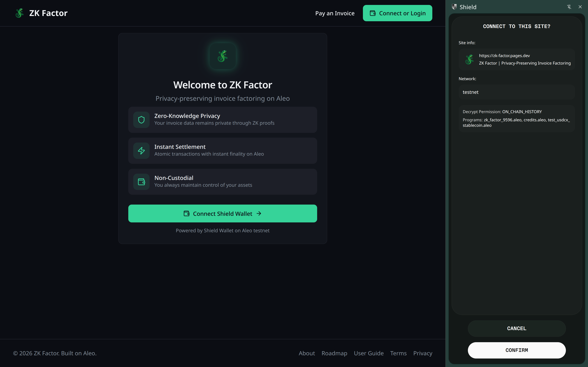
Task: Click the ZK Factor gecko logo in the navbar
Action: coord(20,13)
